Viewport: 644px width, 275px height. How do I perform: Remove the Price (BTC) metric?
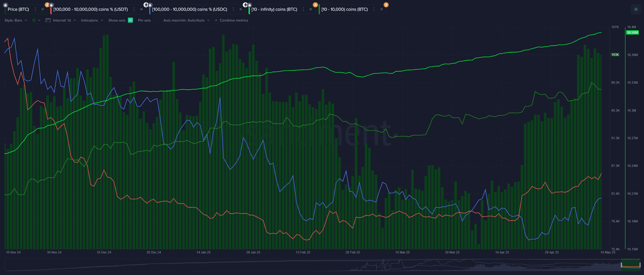(42, 9)
